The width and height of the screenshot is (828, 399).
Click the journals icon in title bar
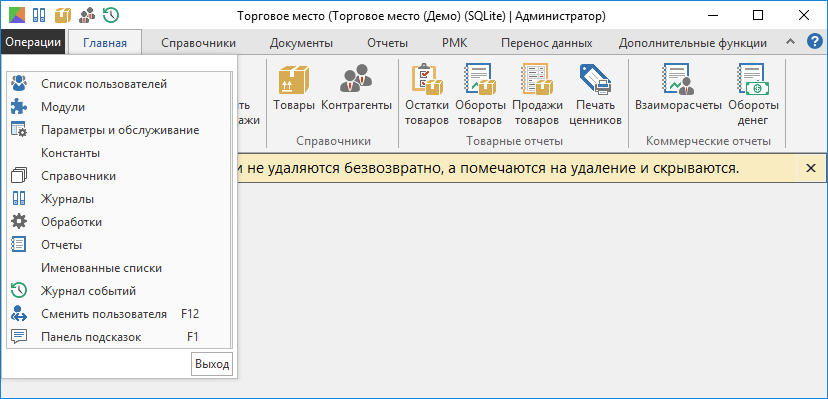pyautogui.click(x=39, y=16)
